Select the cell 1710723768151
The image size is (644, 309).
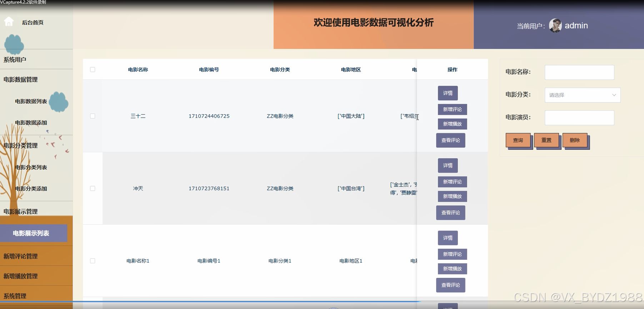point(209,188)
